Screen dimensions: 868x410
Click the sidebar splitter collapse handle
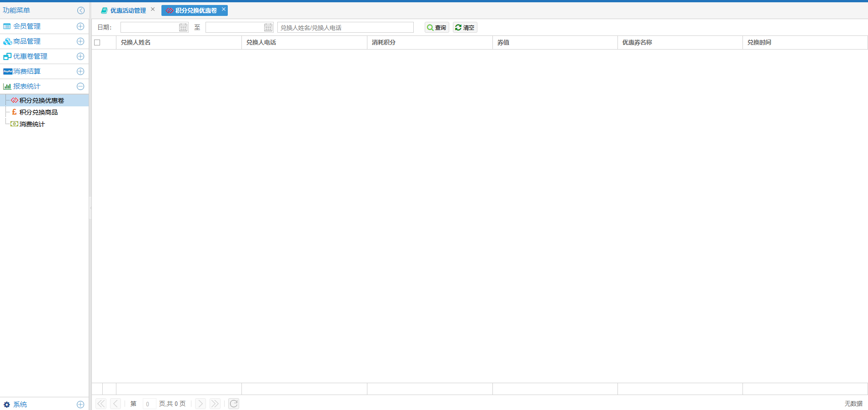90,208
